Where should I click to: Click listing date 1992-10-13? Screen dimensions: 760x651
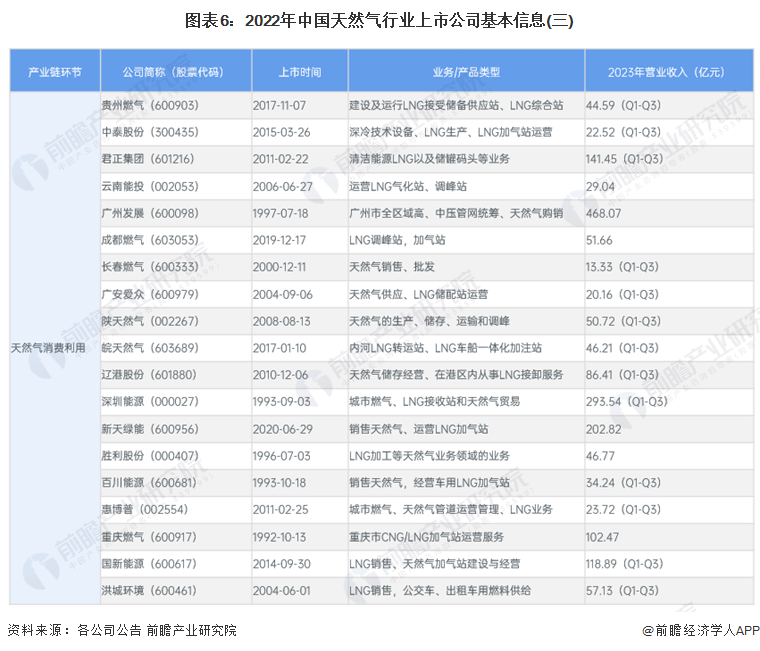click(x=279, y=537)
